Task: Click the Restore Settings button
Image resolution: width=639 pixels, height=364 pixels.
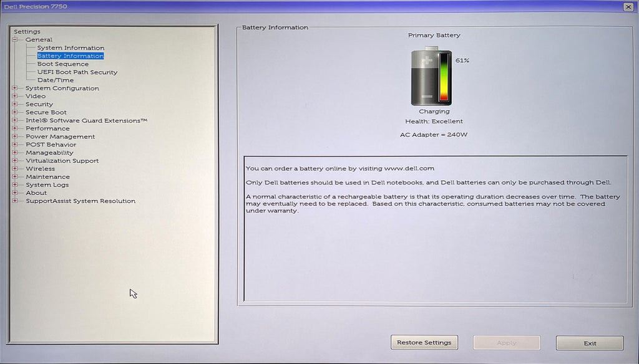Action: point(424,342)
